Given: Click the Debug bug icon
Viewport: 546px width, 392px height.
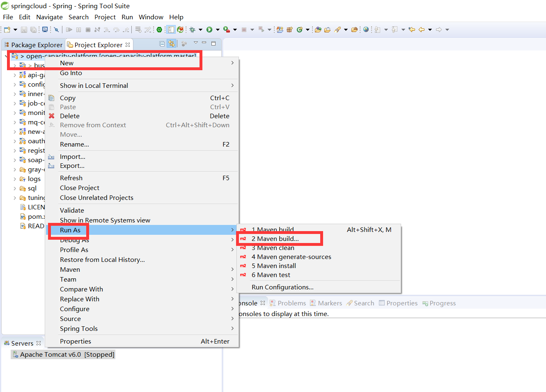Looking at the screenshot, I should [x=192, y=30].
